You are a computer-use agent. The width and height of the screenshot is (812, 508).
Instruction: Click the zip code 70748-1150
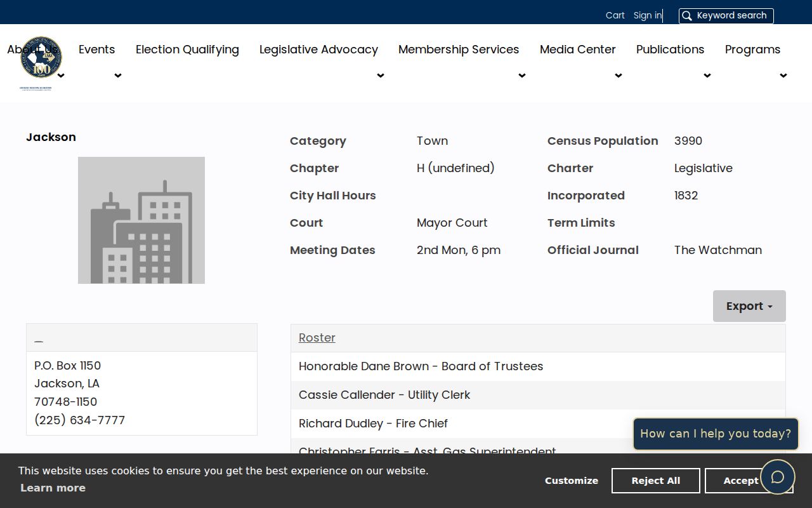click(x=66, y=402)
